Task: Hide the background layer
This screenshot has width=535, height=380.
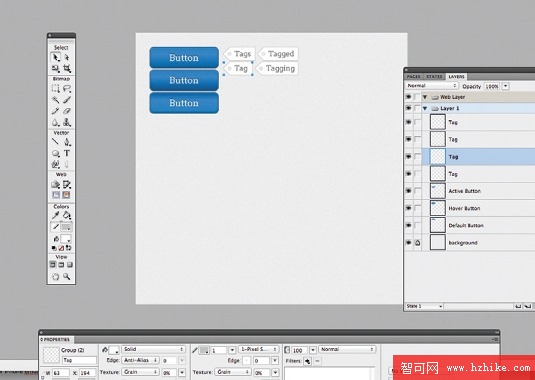Action: pos(408,243)
